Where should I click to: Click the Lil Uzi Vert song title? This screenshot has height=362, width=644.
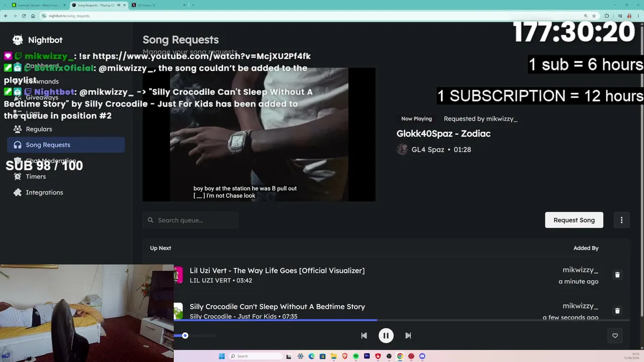tap(277, 270)
